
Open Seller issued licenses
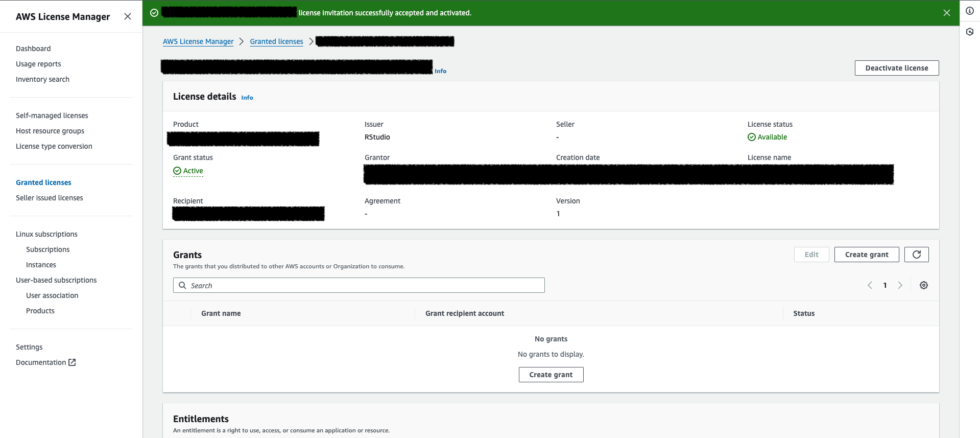coord(50,198)
